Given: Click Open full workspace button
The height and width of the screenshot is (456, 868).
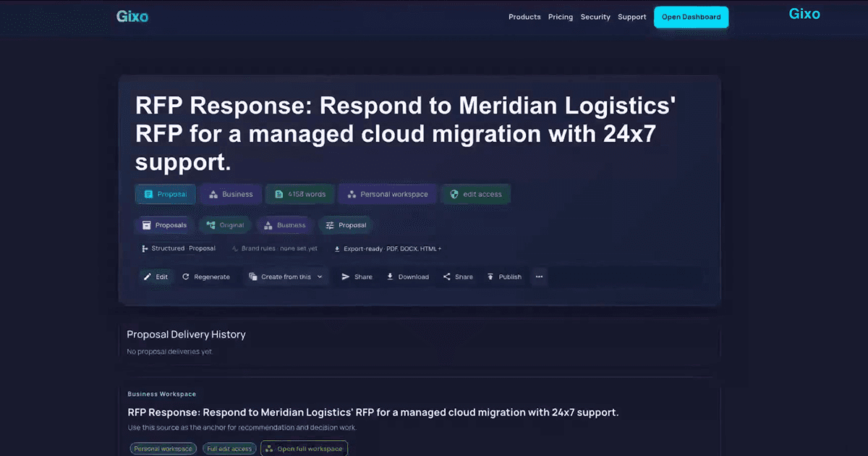Looking at the screenshot, I should 305,449.
